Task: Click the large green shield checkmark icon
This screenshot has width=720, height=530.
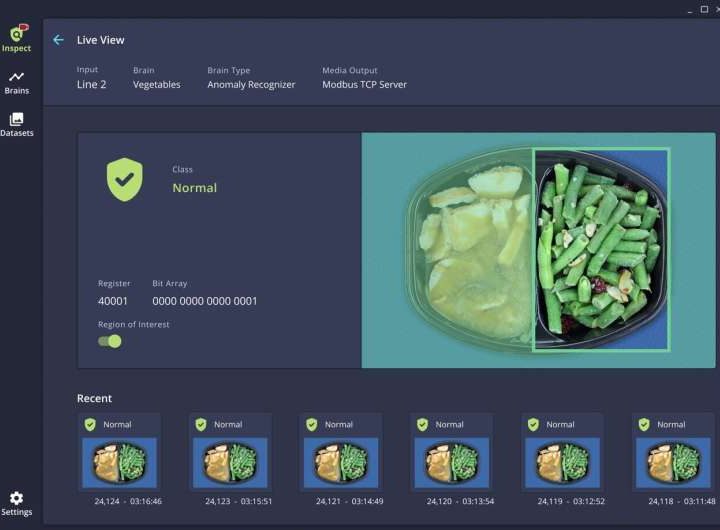Action: tap(125, 180)
